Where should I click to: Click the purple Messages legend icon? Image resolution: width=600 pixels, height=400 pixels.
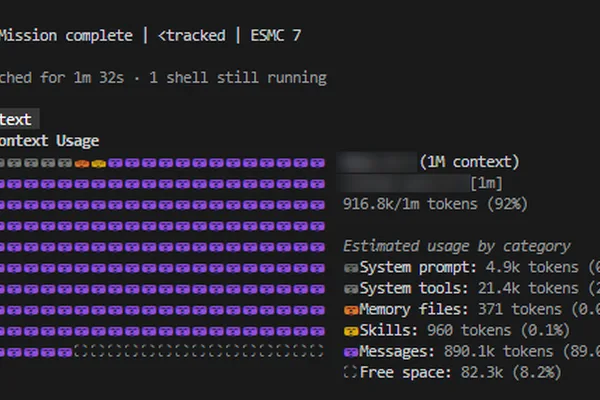click(x=351, y=352)
